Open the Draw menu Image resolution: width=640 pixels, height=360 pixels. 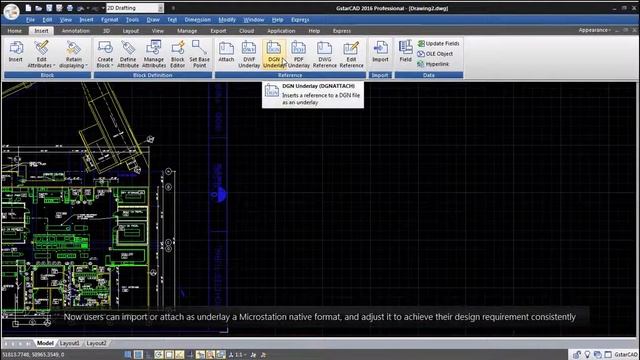(153, 20)
